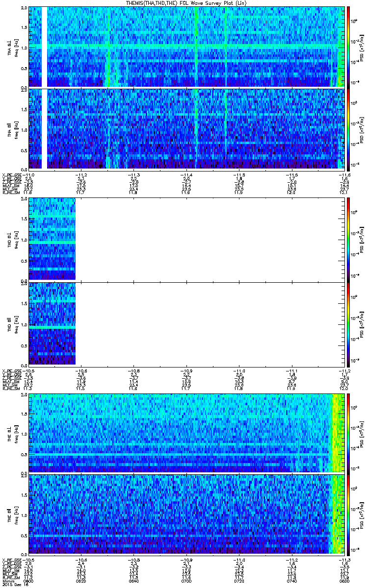368x588 pixels.
Task: Click the MLT_SM row label below THE panels
Action: [x=10, y=574]
